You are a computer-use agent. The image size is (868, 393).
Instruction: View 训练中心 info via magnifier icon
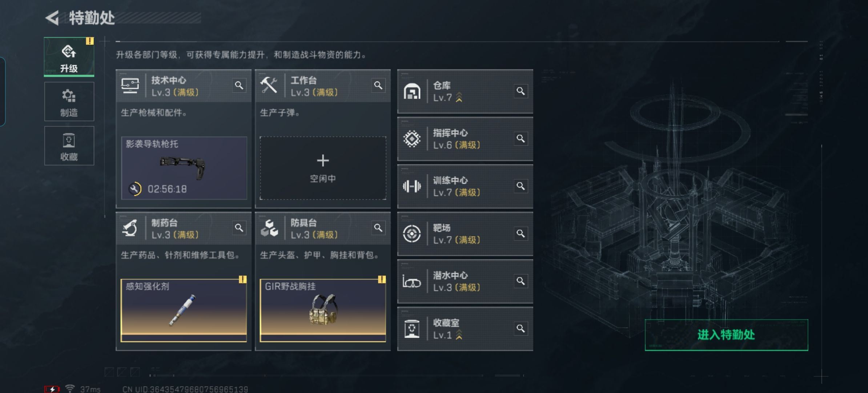point(521,186)
